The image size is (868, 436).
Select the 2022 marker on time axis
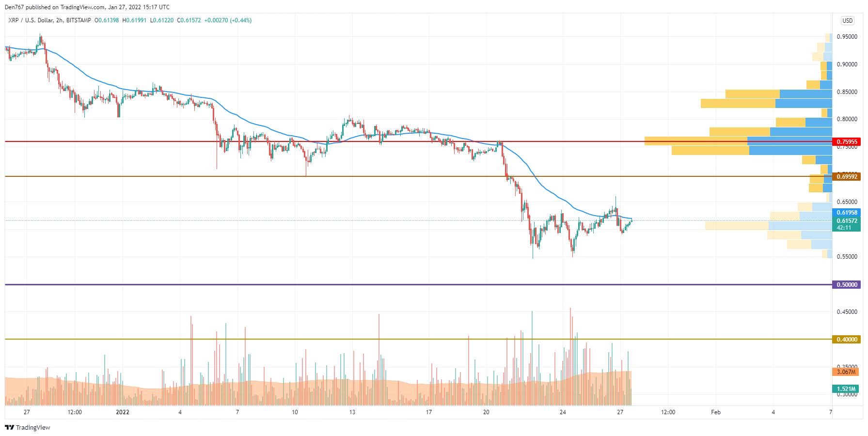[x=123, y=412]
